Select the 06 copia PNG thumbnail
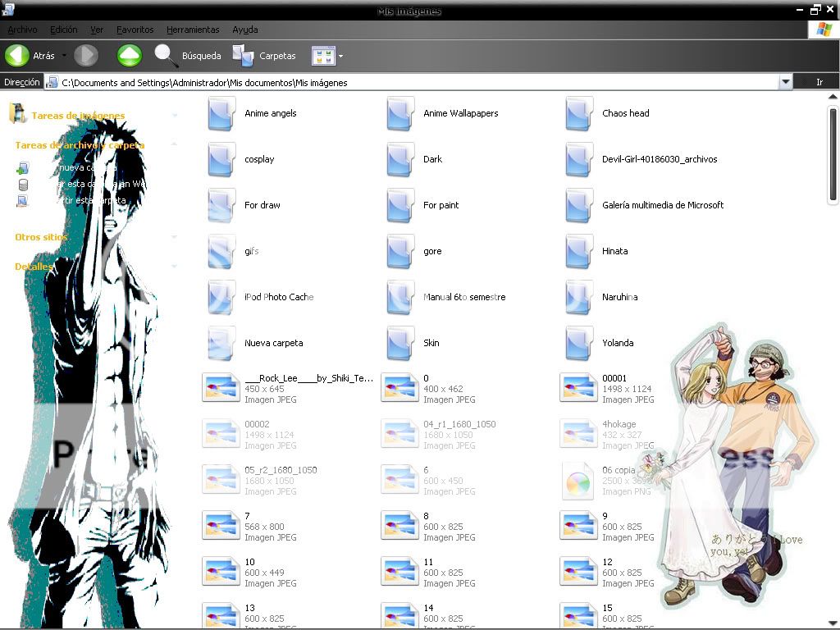Image resolution: width=840 pixels, height=630 pixels. [x=578, y=481]
